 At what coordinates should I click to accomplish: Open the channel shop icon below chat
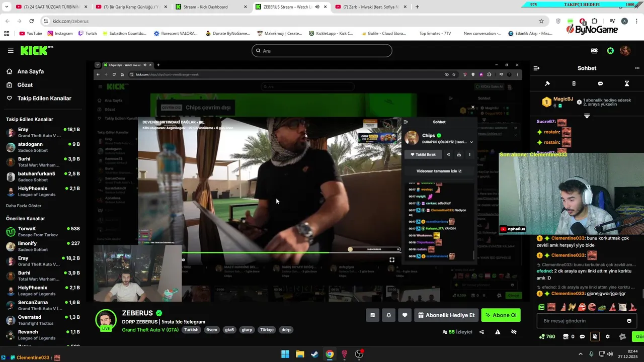(x=566, y=337)
